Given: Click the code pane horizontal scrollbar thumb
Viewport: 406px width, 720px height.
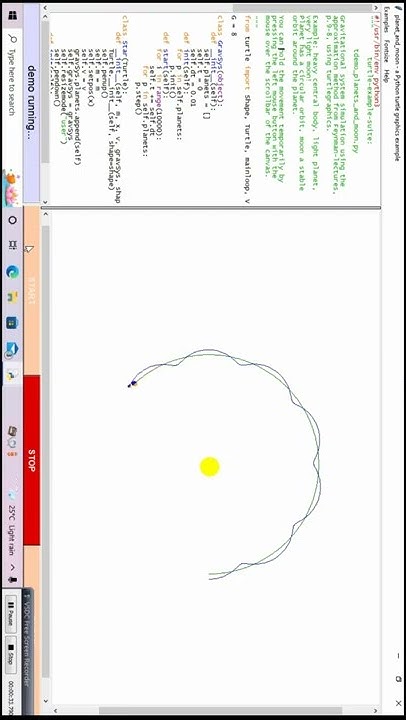Looking at the screenshot, I should point(45,92).
